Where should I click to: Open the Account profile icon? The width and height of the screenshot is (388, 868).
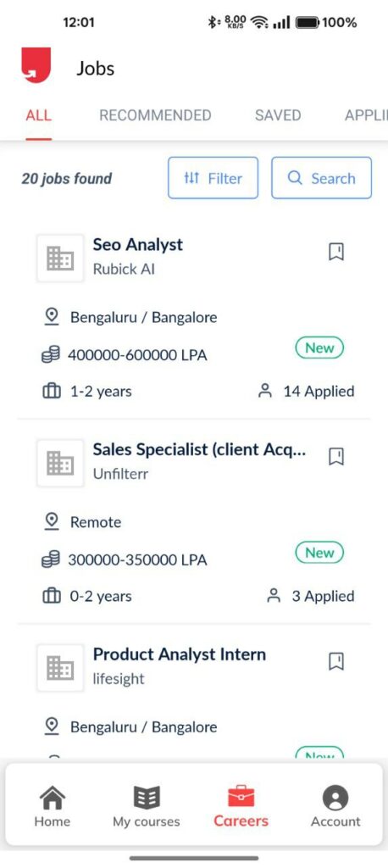[x=335, y=798]
